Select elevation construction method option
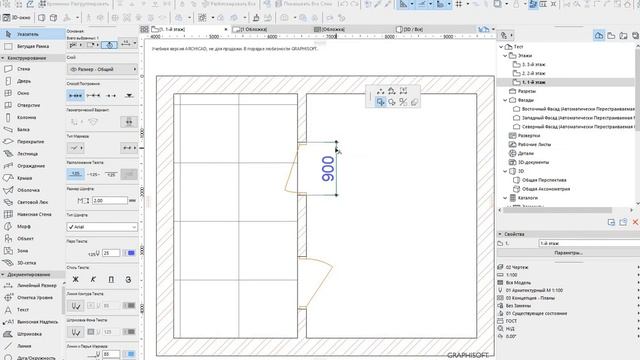Viewport: 640px width, 360px height. tap(129, 96)
